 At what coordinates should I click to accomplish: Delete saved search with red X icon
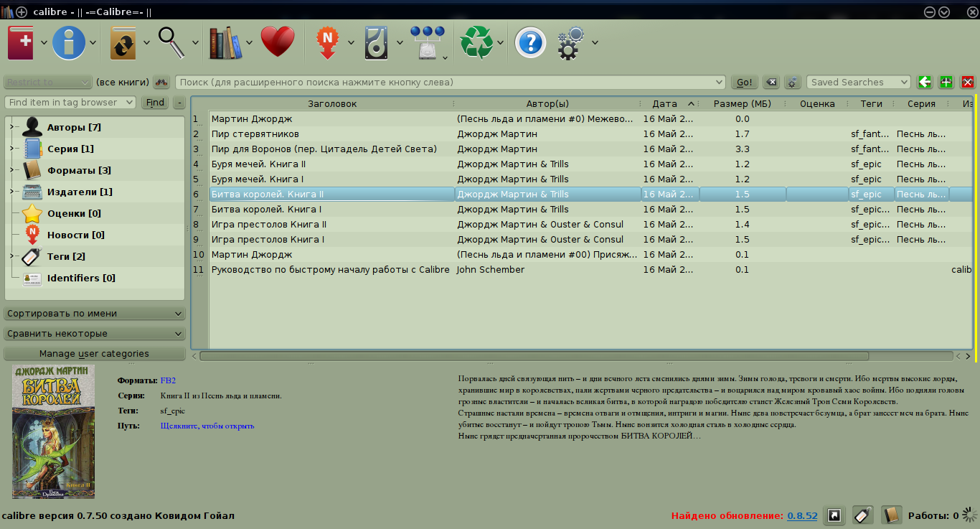click(x=968, y=82)
